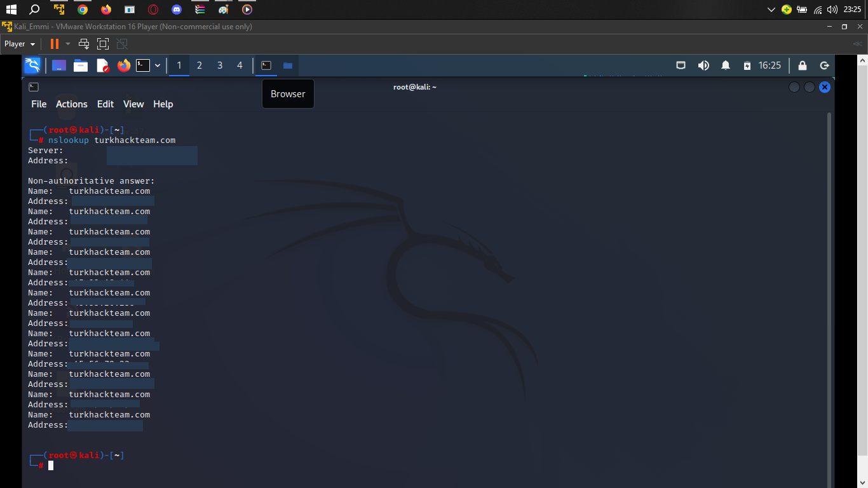Select the folder window in Kali task list
This screenshot has height=488, width=868.
(288, 65)
